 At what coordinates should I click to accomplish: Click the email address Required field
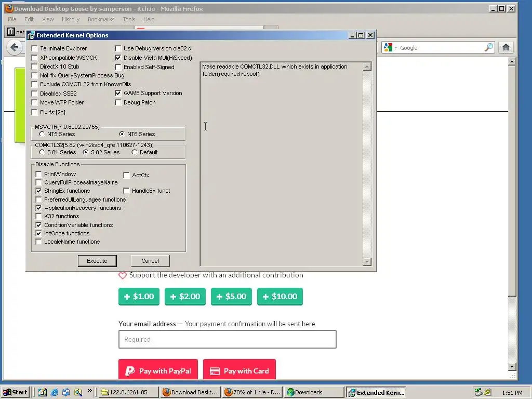pyautogui.click(x=228, y=339)
